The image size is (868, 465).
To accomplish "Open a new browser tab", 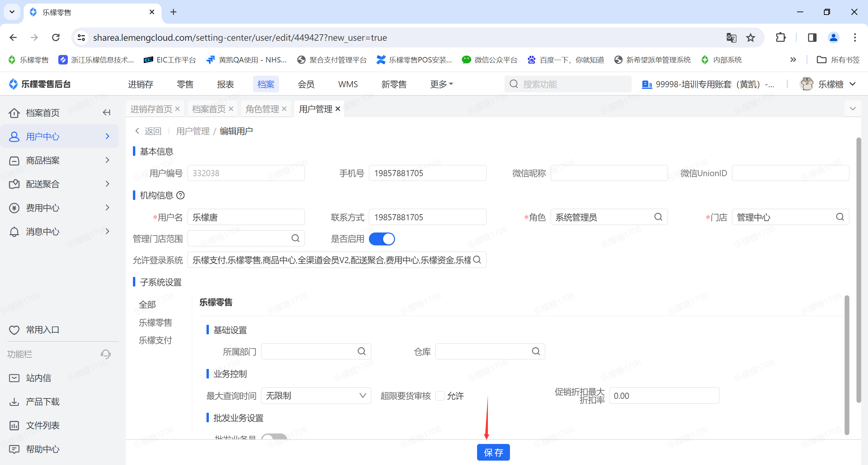I will (173, 12).
